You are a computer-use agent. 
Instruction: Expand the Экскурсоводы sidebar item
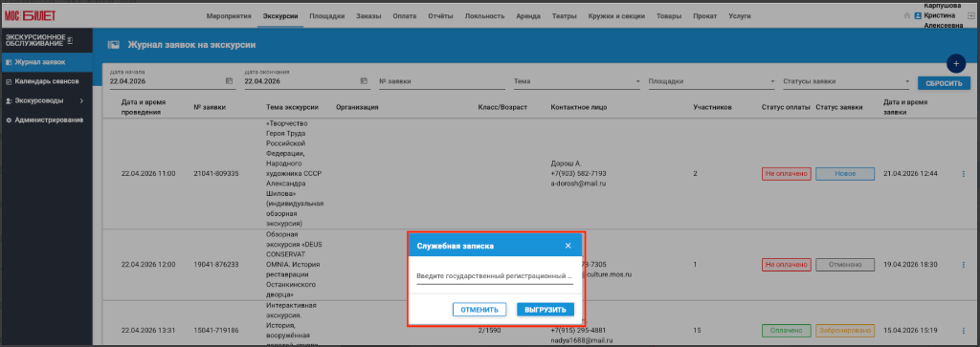coord(46,100)
